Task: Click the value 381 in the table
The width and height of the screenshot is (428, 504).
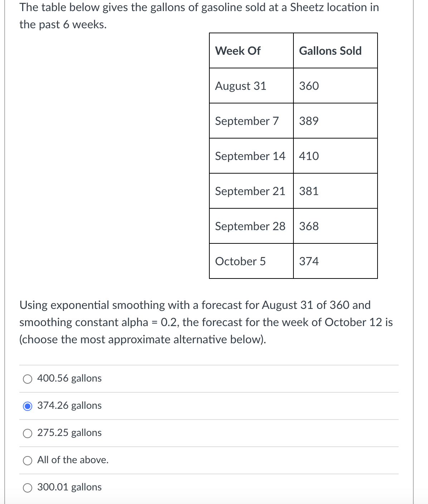Action: (308, 191)
